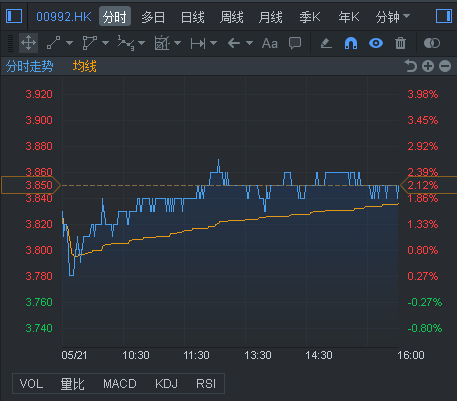The image size is (457, 401).
Task: Click the undo reset arrow icon
Action: [411, 66]
